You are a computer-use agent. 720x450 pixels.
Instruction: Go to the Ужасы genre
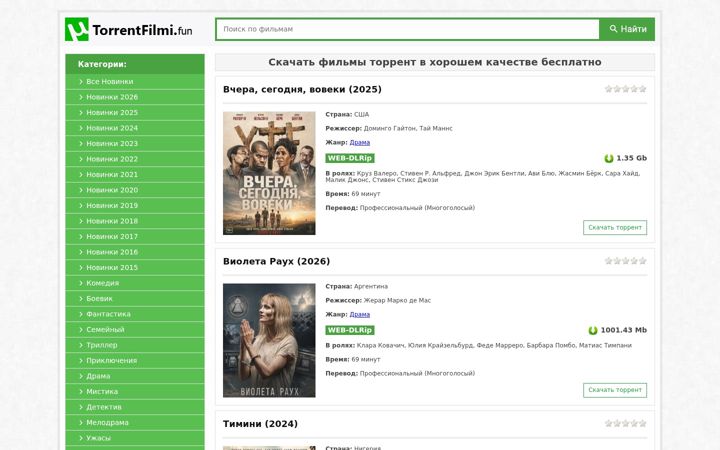135,438
